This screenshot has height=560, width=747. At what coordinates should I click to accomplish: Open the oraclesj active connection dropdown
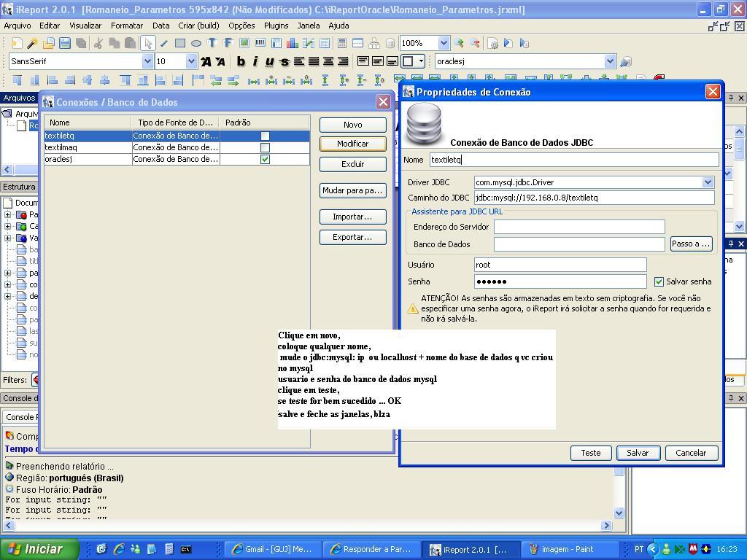611,61
